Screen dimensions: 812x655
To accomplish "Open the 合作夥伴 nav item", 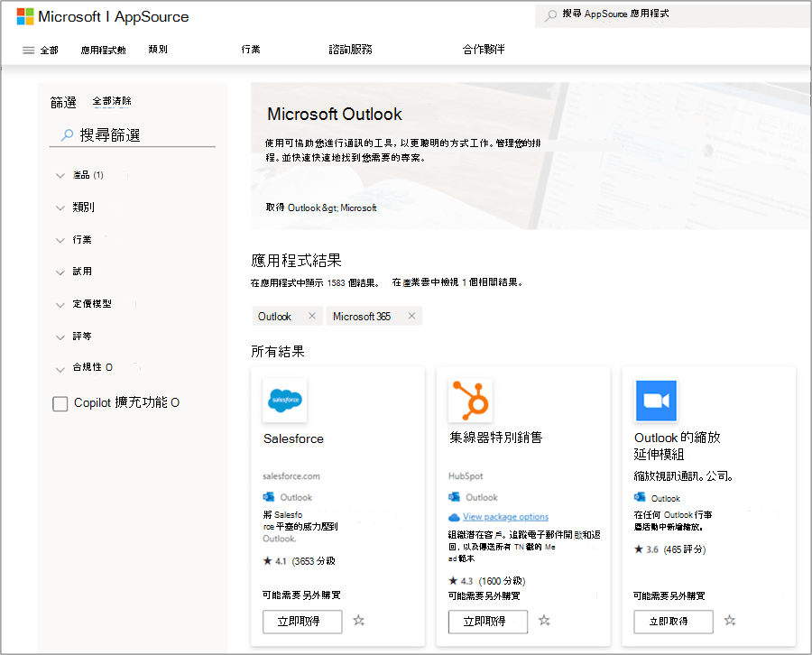I will click(x=484, y=50).
